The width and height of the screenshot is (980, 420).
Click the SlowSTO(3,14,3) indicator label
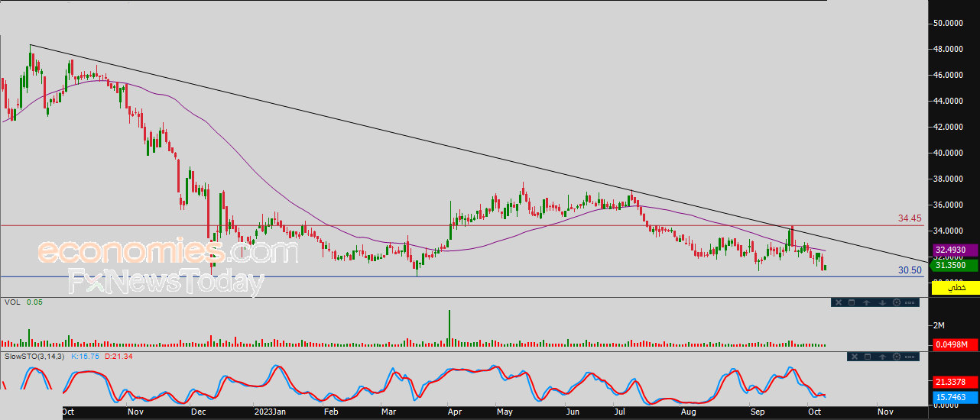pyautogui.click(x=35, y=357)
